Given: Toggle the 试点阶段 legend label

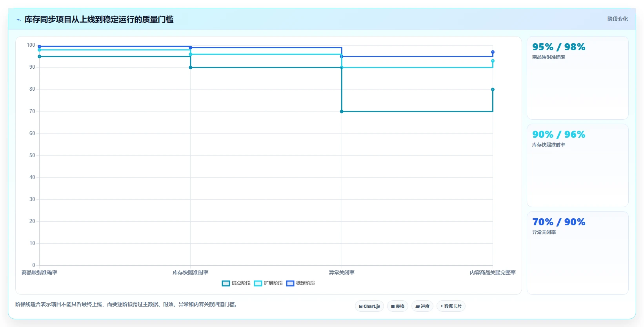Looking at the screenshot, I should [x=241, y=283].
